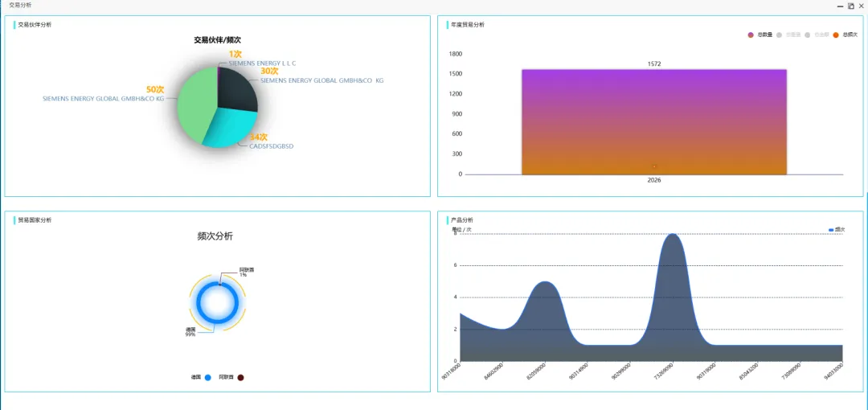Click the 德国 99% donut label
Screen dimensions: 868x410
(x=190, y=332)
